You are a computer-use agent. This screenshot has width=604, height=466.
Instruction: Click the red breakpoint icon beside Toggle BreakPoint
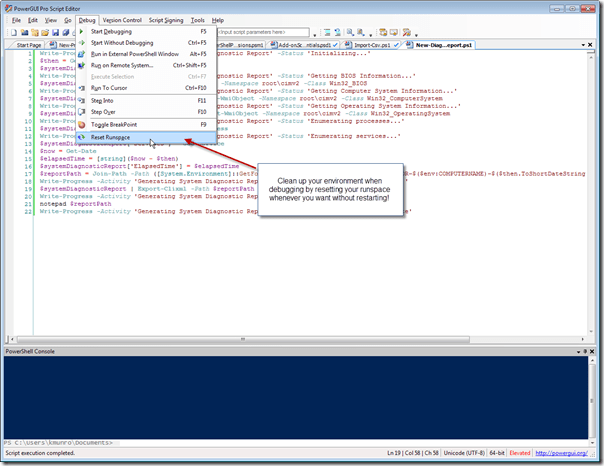coord(81,125)
